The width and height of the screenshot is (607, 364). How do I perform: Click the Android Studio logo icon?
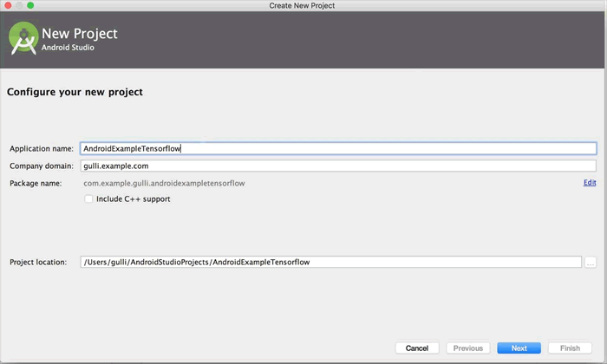pyautogui.click(x=23, y=38)
